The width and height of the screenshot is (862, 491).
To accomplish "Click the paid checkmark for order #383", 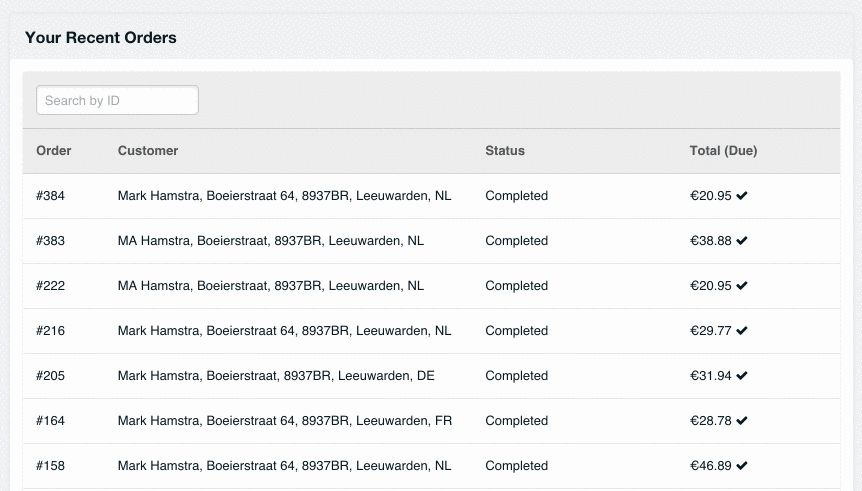I will click(742, 241).
